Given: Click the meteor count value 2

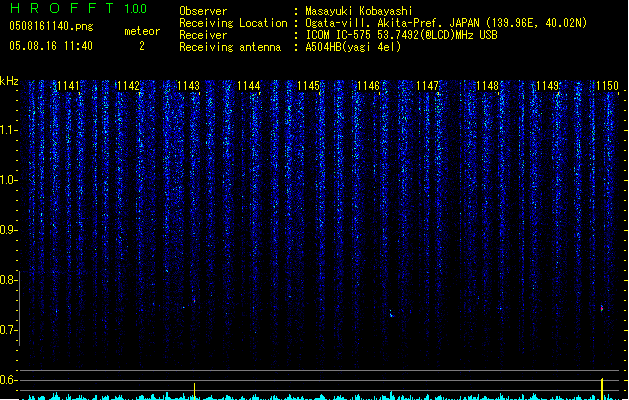Looking at the screenshot, I should (142, 46).
